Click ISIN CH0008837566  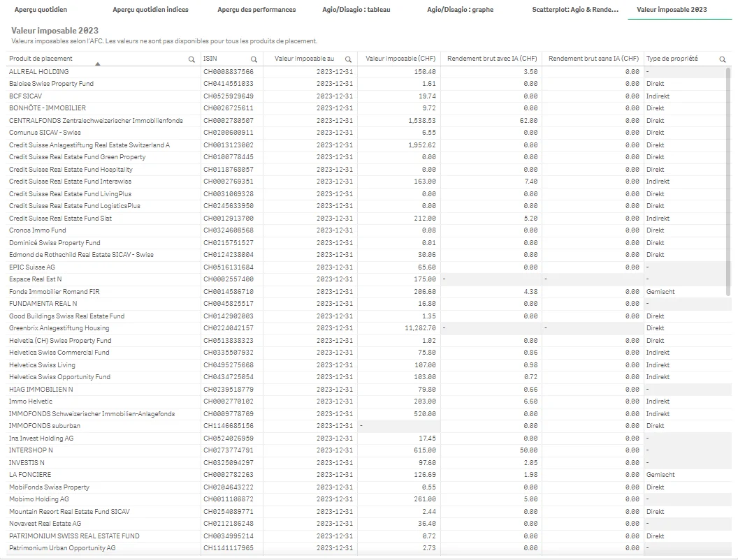tap(229, 71)
